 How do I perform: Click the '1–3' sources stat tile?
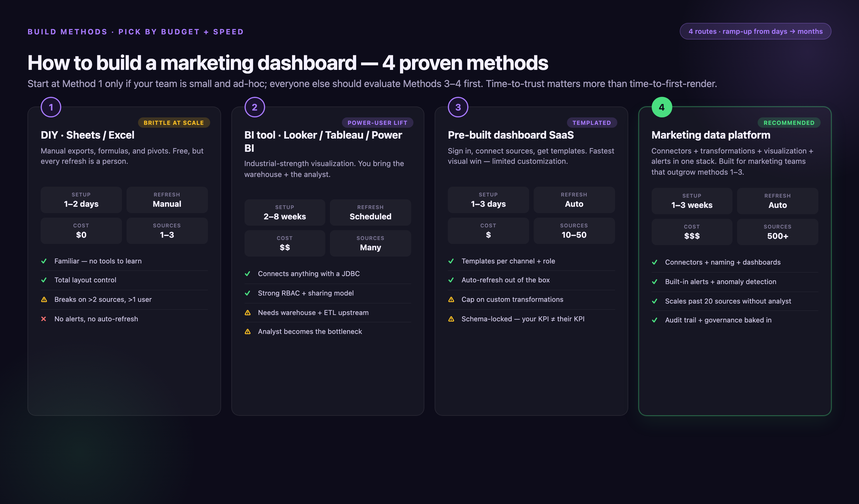click(167, 231)
